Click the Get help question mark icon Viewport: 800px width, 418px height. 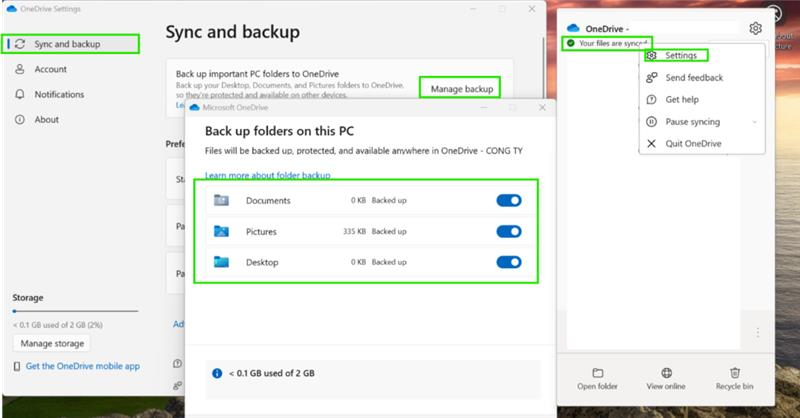(652, 100)
